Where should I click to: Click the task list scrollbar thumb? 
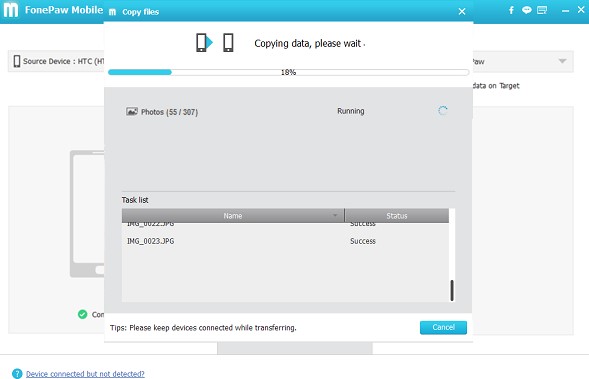click(452, 290)
